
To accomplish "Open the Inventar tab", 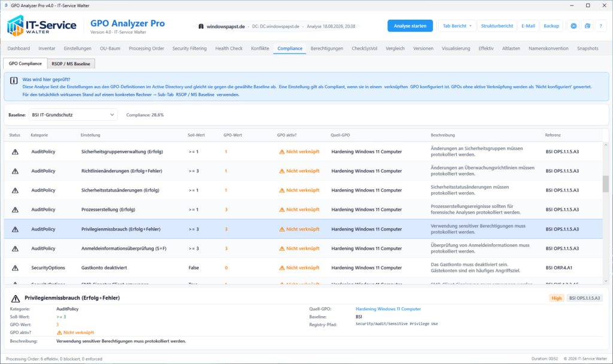I will pyautogui.click(x=47, y=48).
